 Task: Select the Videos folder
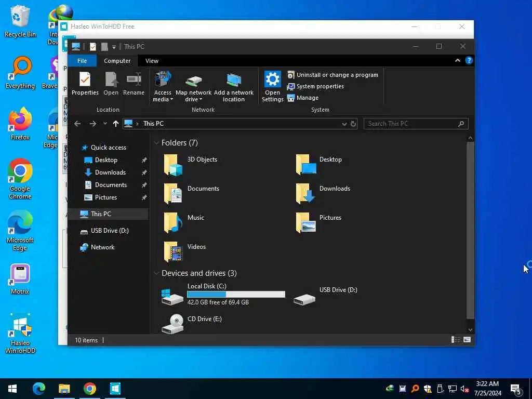(x=185, y=252)
